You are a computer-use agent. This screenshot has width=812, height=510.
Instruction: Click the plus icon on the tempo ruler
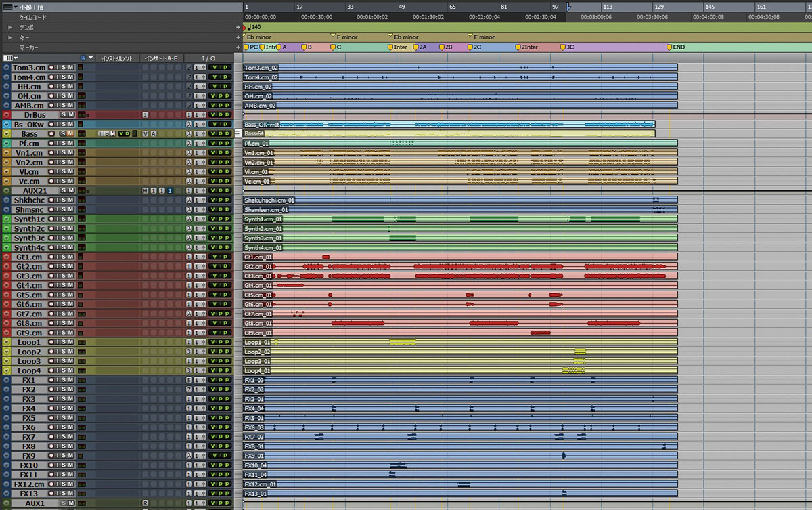coord(238,28)
